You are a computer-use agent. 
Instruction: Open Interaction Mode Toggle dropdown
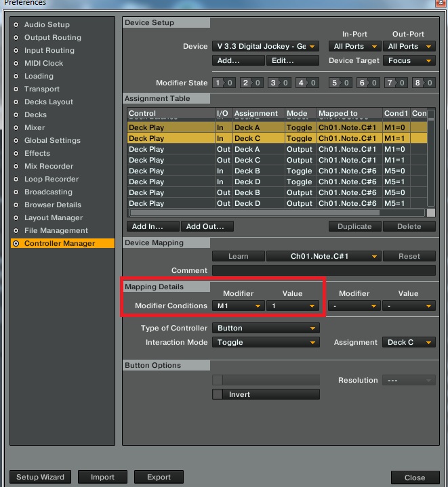[266, 342]
